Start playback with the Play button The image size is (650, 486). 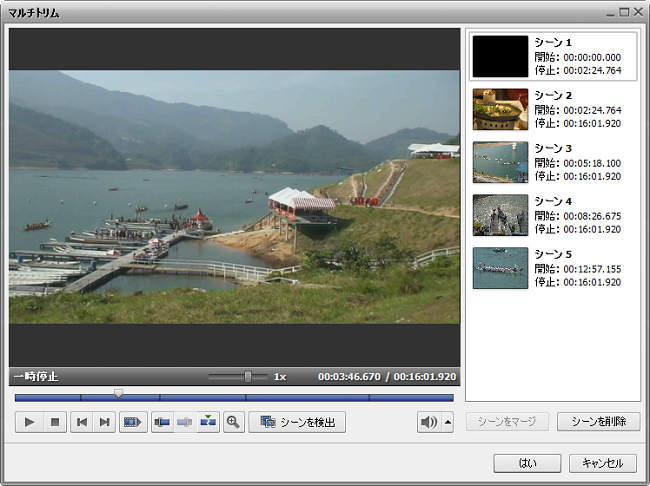click(x=29, y=422)
